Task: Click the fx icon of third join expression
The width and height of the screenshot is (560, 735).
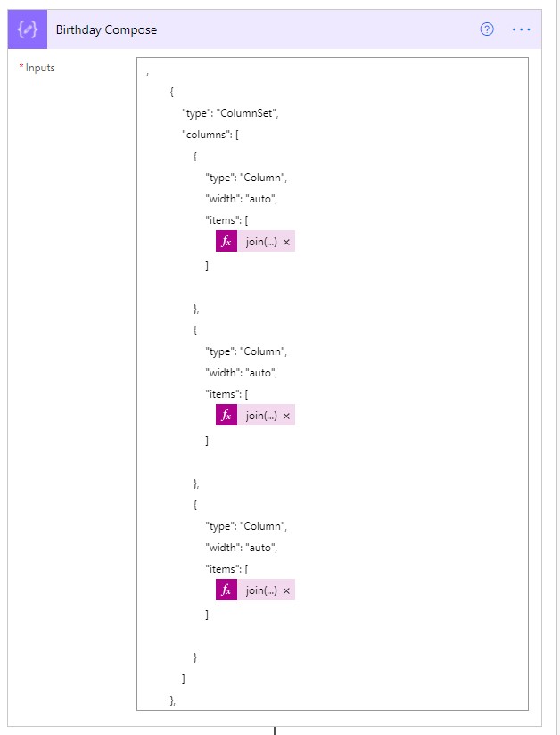Action: [x=226, y=590]
